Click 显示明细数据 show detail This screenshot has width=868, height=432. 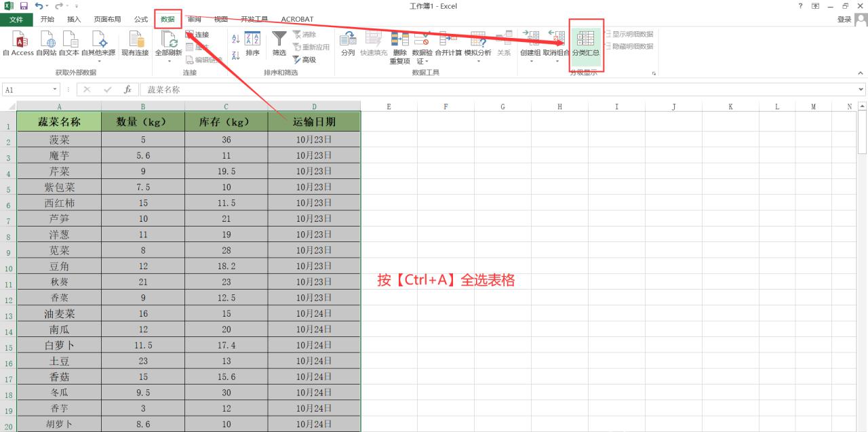click(x=629, y=35)
